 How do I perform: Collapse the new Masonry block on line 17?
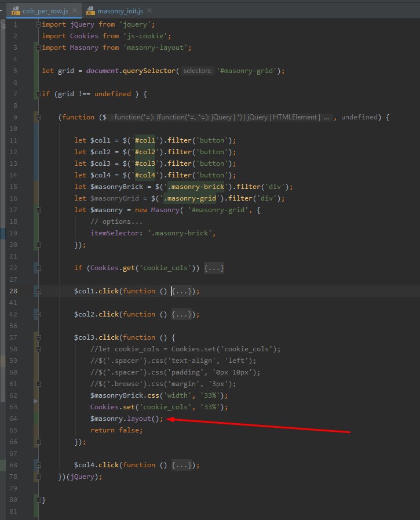click(x=38, y=210)
